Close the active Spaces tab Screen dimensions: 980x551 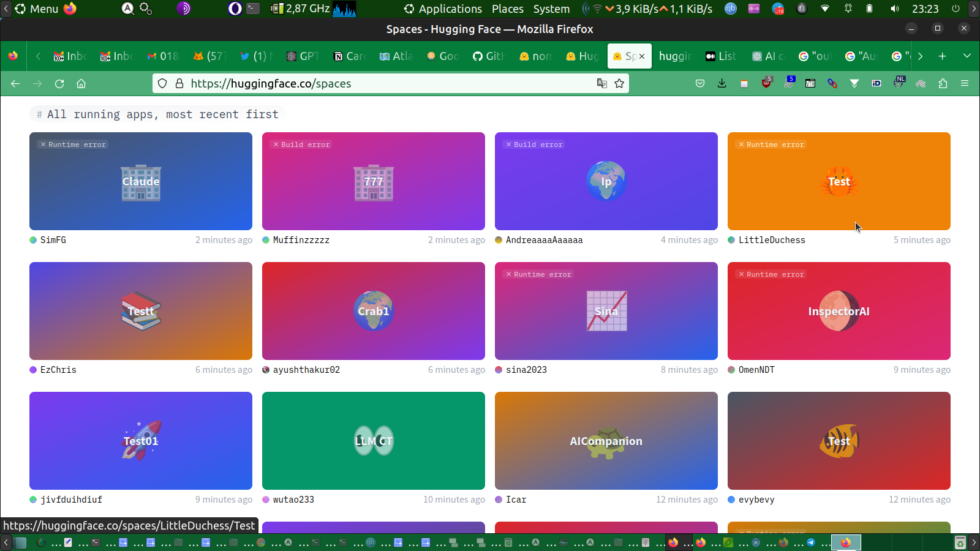tap(642, 56)
